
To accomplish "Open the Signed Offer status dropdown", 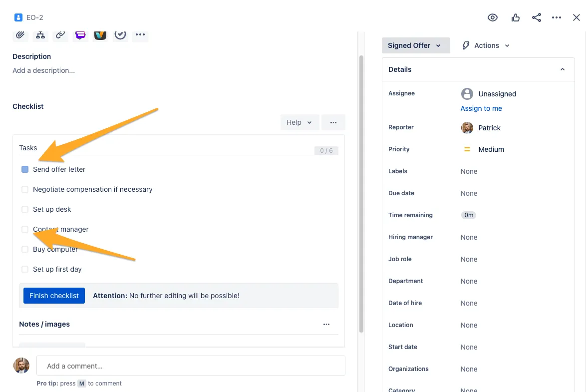I will coord(415,45).
